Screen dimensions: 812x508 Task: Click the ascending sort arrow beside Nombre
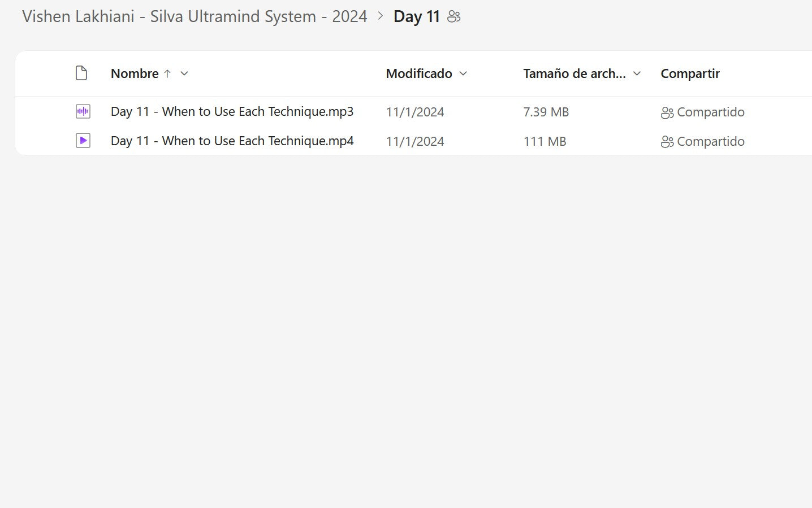pyautogui.click(x=167, y=73)
